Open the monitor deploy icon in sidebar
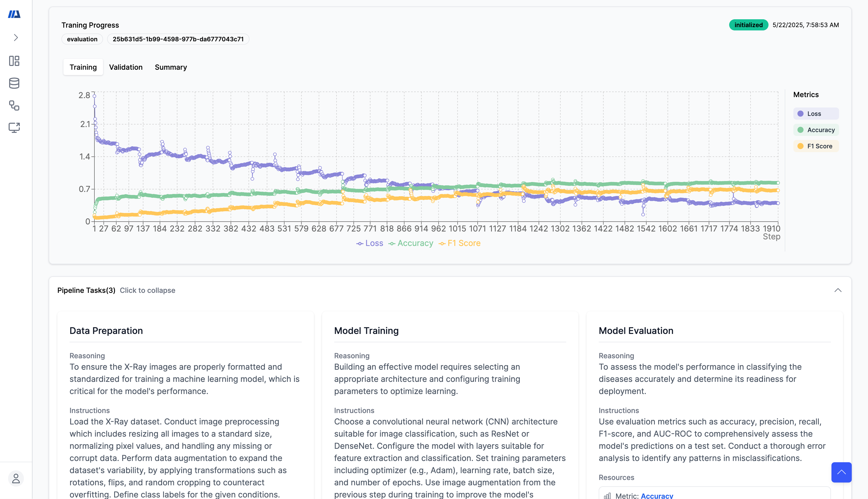The image size is (868, 499). point(14,128)
